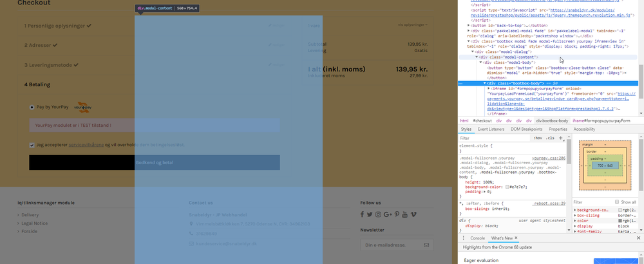The height and width of the screenshot is (264, 644).
Task: Open yourpay.css:206 source link
Action: pos(549,158)
